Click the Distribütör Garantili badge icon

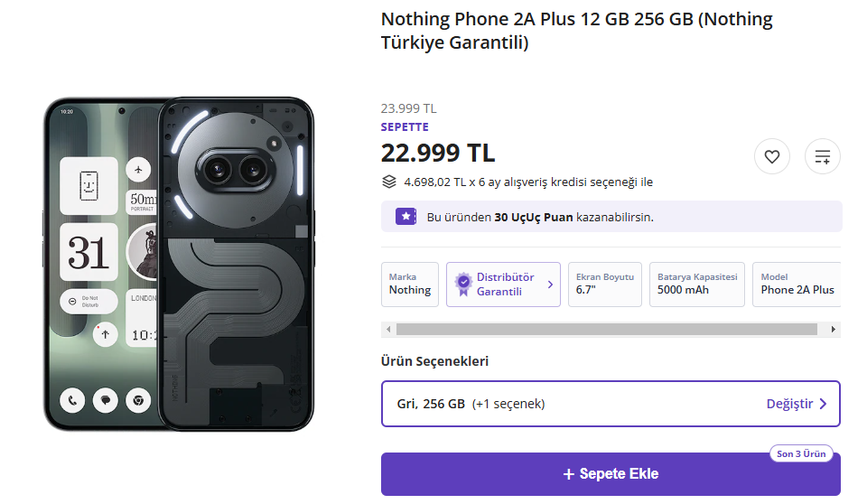coord(462,285)
